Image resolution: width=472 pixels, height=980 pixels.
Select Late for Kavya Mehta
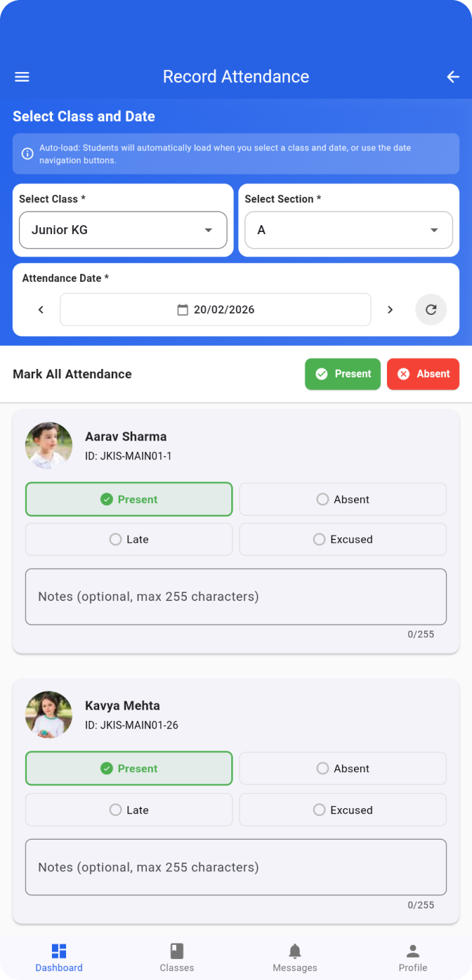129,810
